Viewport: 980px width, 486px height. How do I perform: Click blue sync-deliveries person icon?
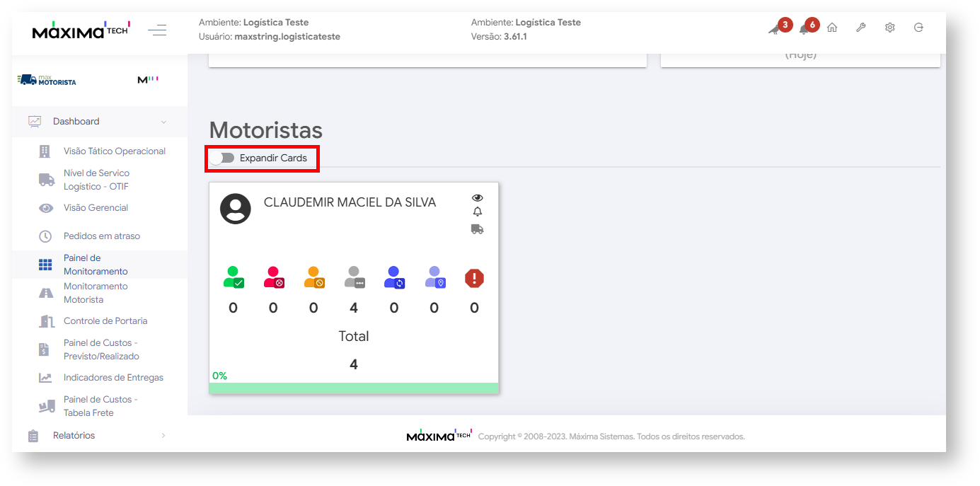coord(394,277)
